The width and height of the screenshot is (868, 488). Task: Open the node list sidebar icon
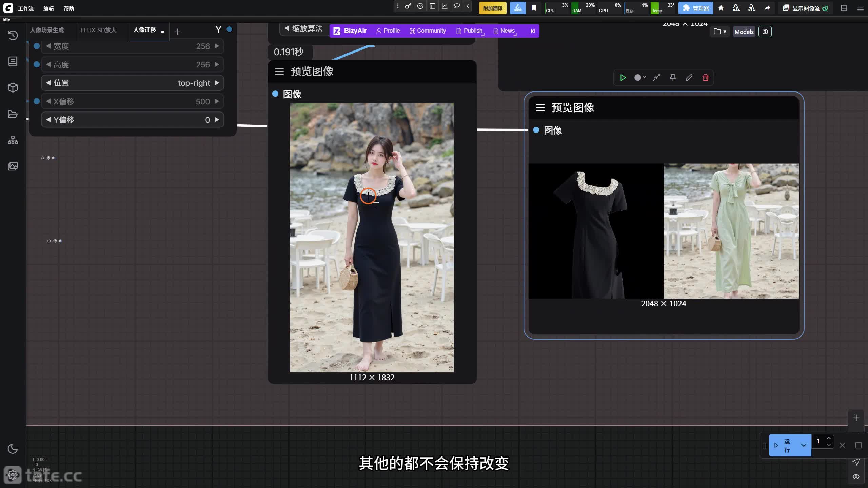point(13,61)
